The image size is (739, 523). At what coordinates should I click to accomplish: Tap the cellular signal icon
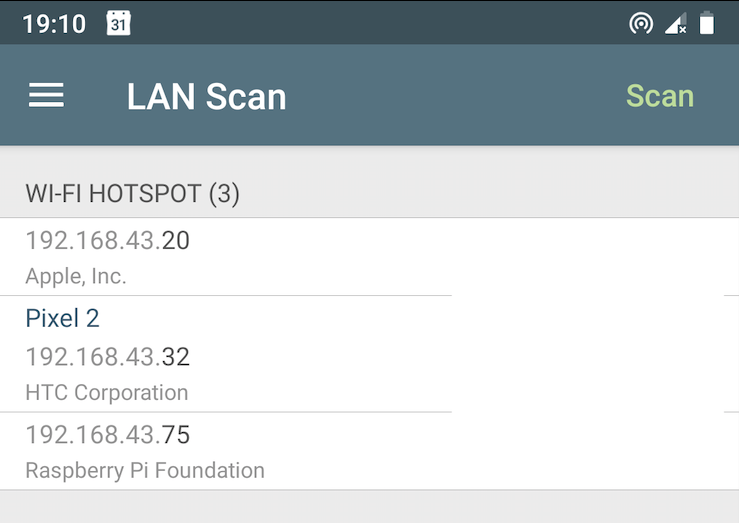pos(676,23)
